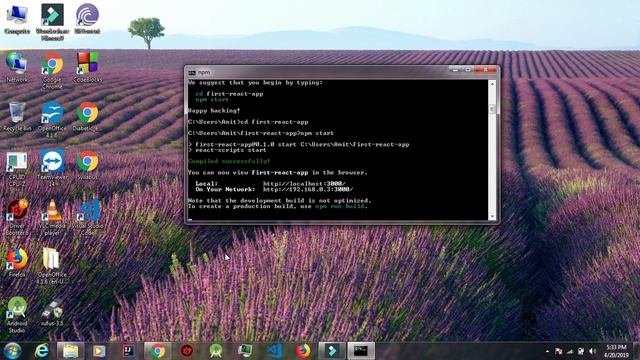Open the BitTorrent desktop shortcut

coord(87,19)
